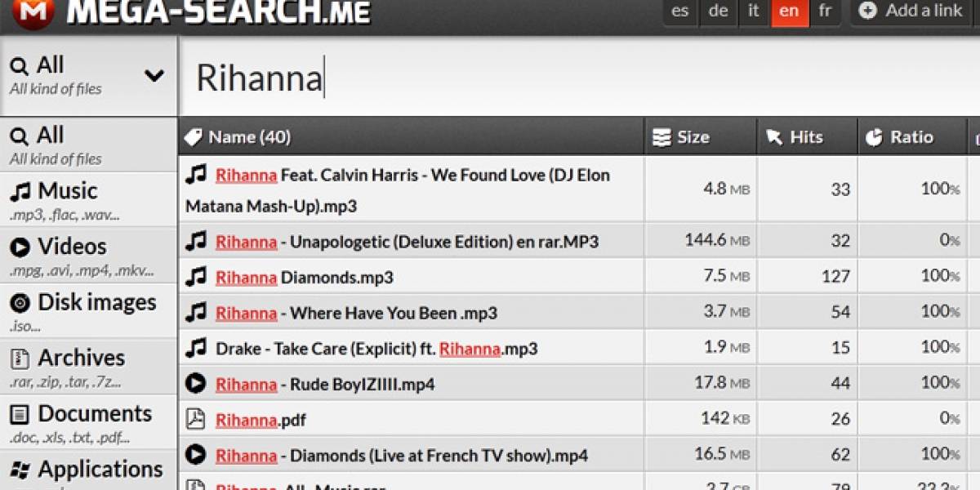The image size is (980, 490).
Task: Click the plus icon beside Add a link
Action: 868,11
